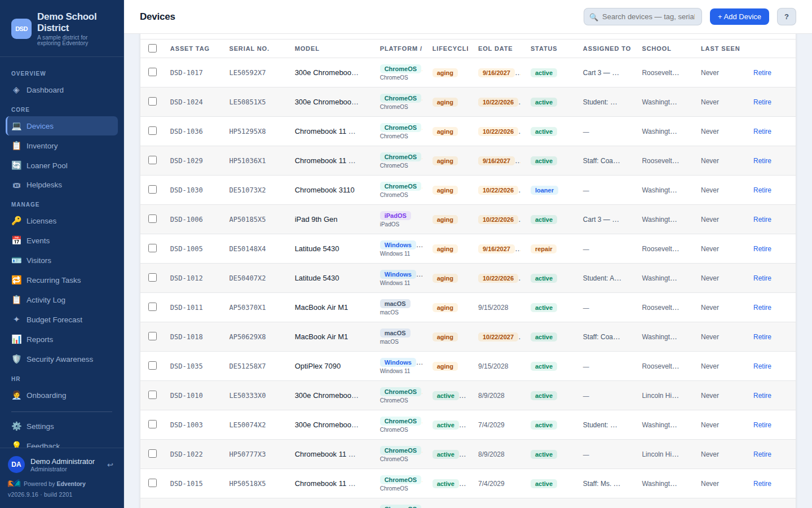
Task: Click the EOL date 9/15/2028 for DSD-1011
Action: [x=493, y=308]
